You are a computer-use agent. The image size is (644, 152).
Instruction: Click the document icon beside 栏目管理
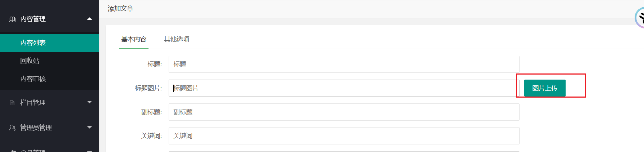(12, 103)
